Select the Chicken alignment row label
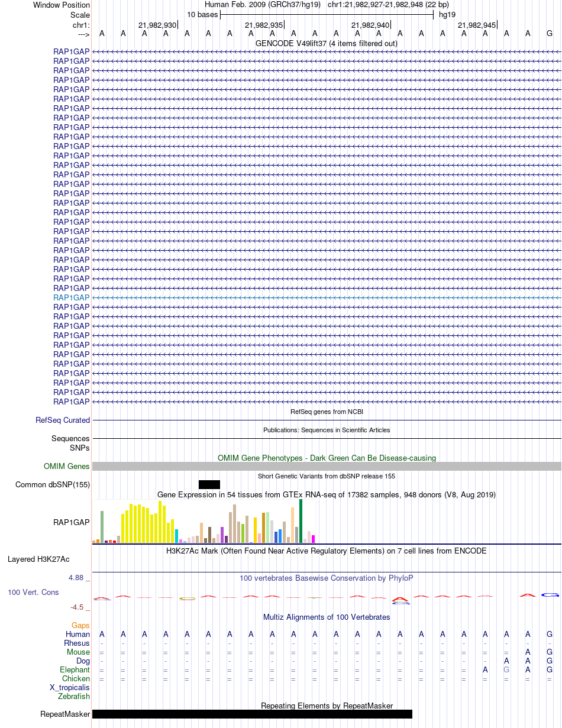Screen dimensions: 562x728 76,678
